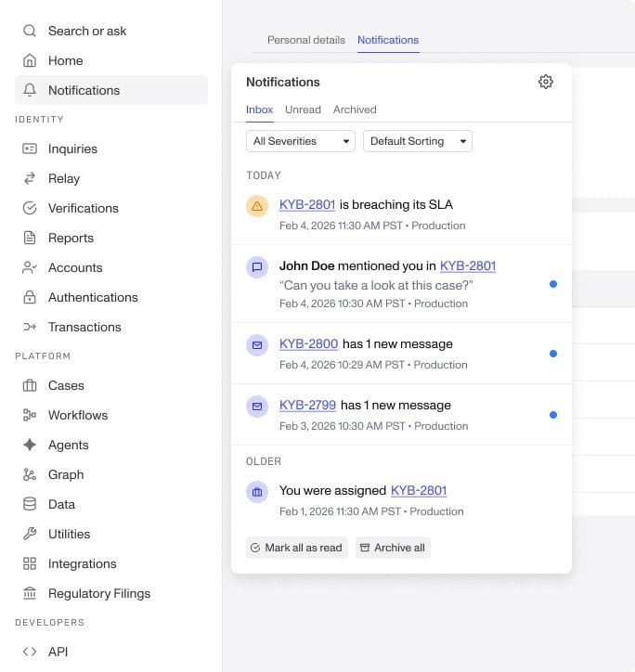Click the John Doe mention comment icon
Viewport: 635px width, 672px height.
[x=257, y=267]
